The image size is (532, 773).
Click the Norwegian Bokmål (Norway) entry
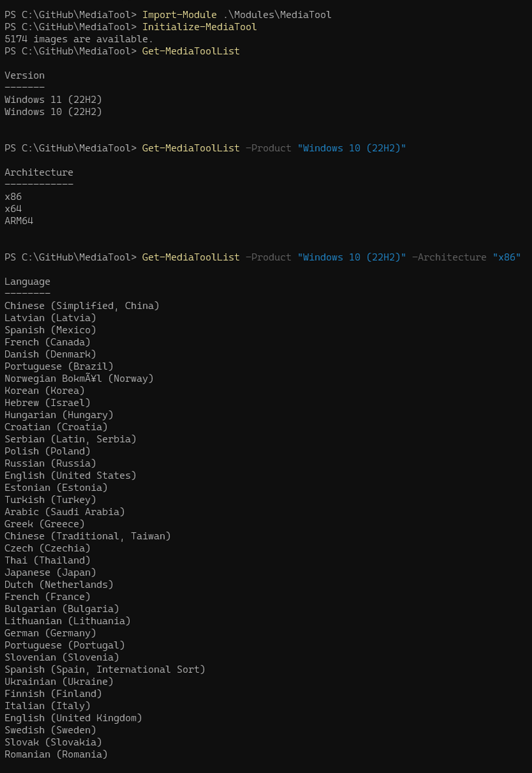click(x=79, y=379)
